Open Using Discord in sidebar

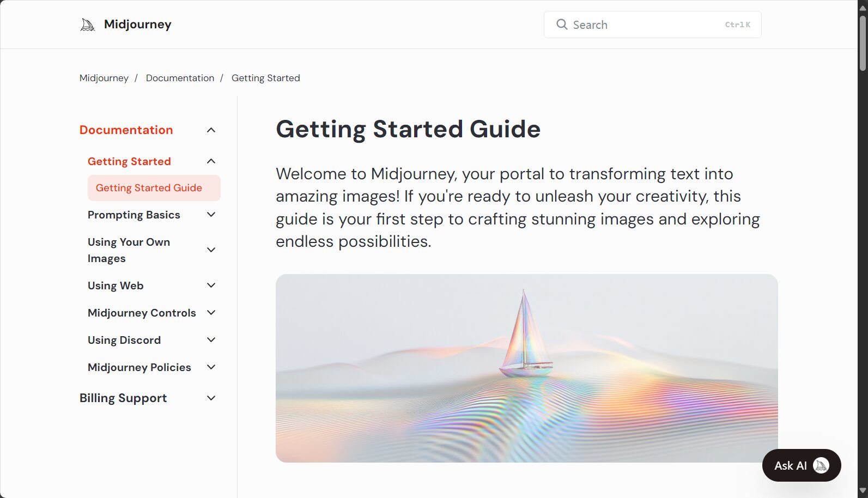point(124,340)
